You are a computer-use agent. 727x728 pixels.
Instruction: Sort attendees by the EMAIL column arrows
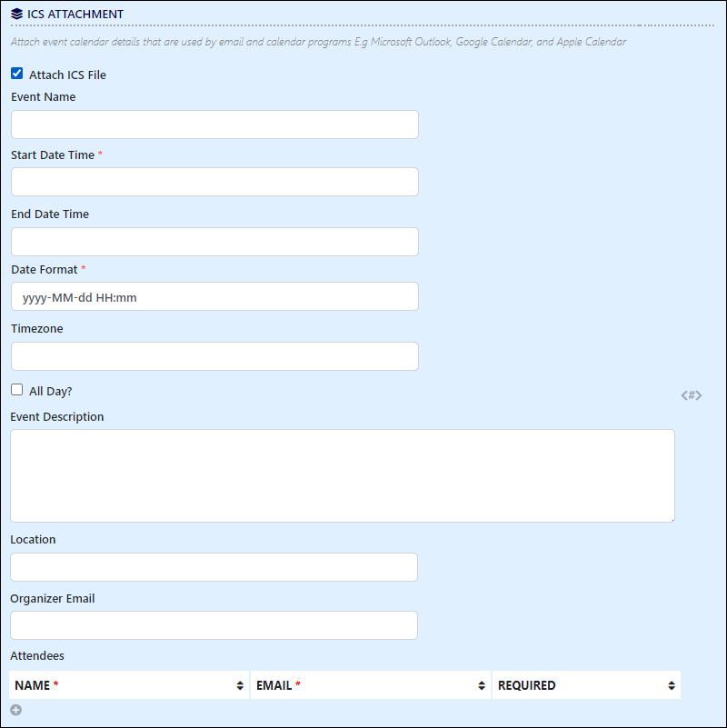(482, 685)
